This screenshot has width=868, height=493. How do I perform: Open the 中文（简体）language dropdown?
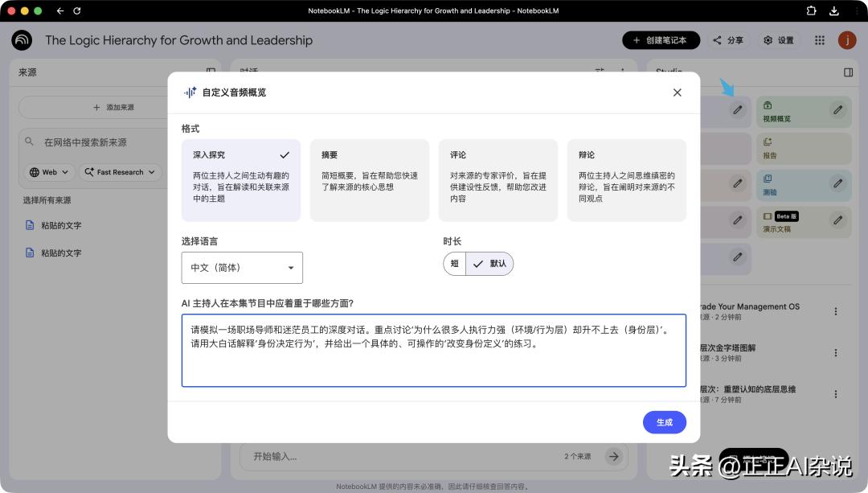click(x=242, y=268)
